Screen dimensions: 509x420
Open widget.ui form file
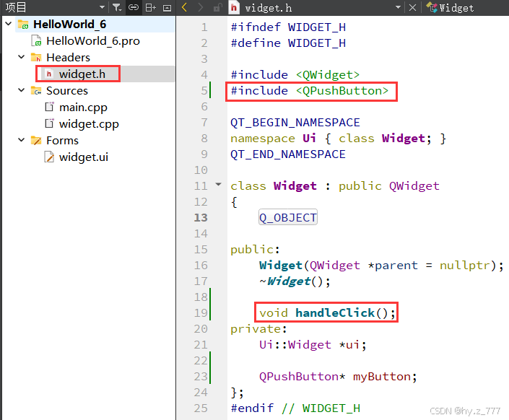(x=84, y=157)
